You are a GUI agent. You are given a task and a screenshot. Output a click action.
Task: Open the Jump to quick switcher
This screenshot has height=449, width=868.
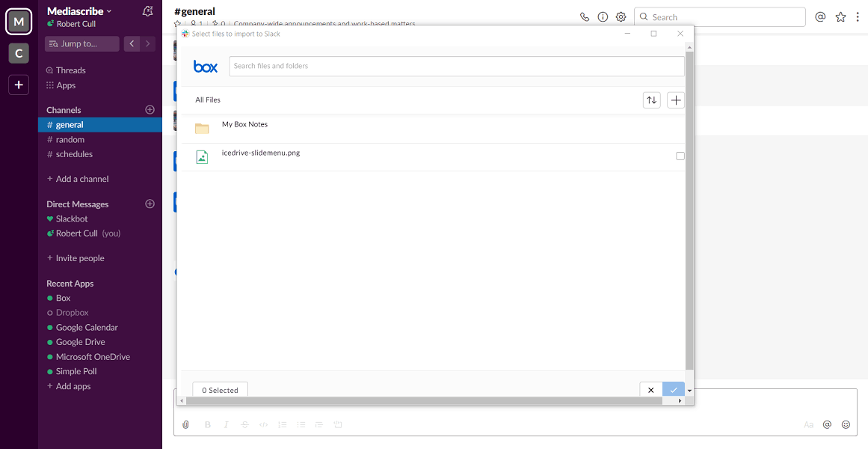pyautogui.click(x=82, y=44)
